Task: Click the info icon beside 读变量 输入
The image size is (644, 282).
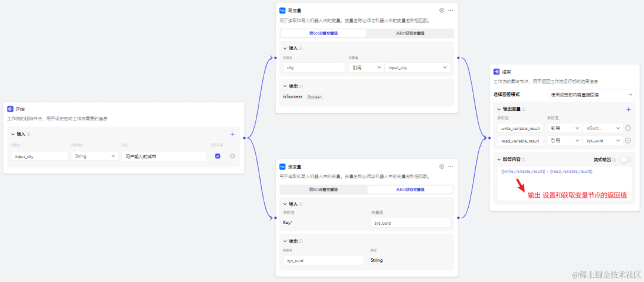Action: (301, 204)
